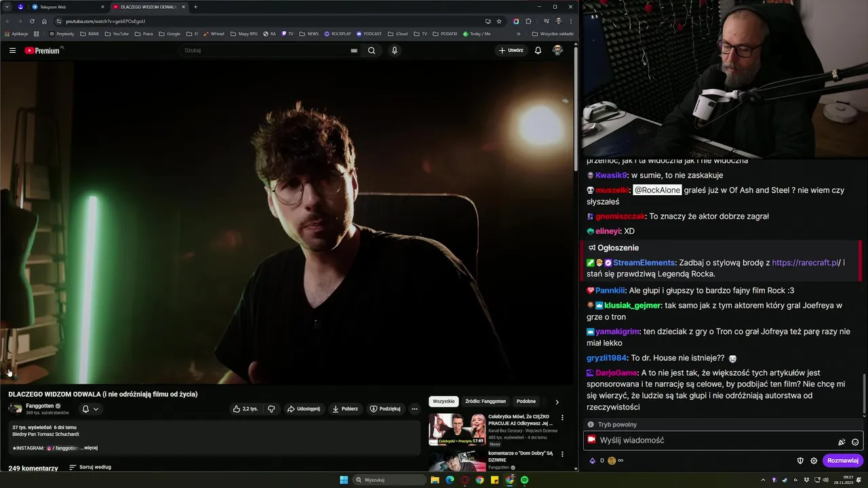Open the Windows Start menu

pos(344,480)
